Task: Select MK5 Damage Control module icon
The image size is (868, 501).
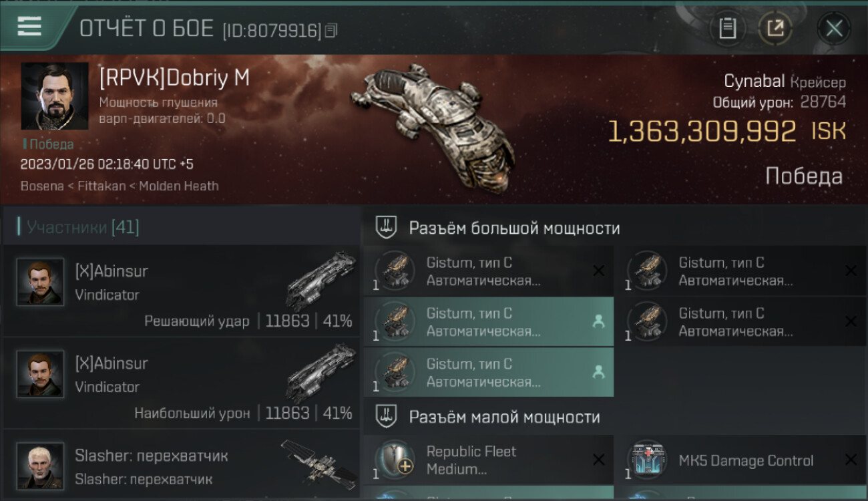Action: 648,460
